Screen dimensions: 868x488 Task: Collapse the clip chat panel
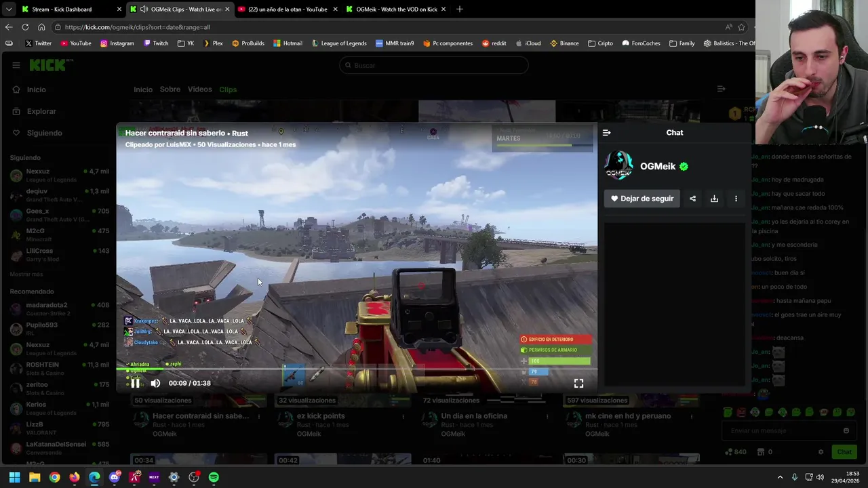[x=606, y=133]
